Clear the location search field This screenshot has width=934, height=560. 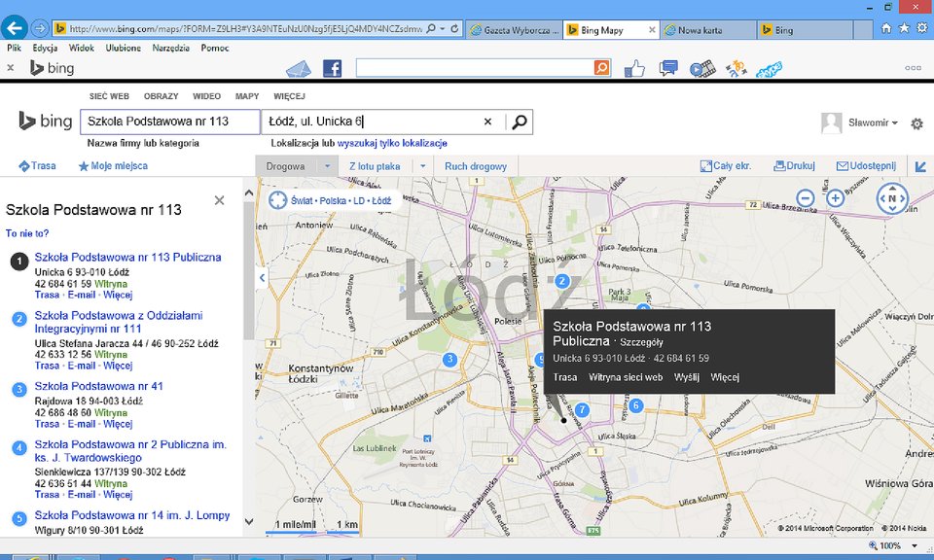[487, 122]
